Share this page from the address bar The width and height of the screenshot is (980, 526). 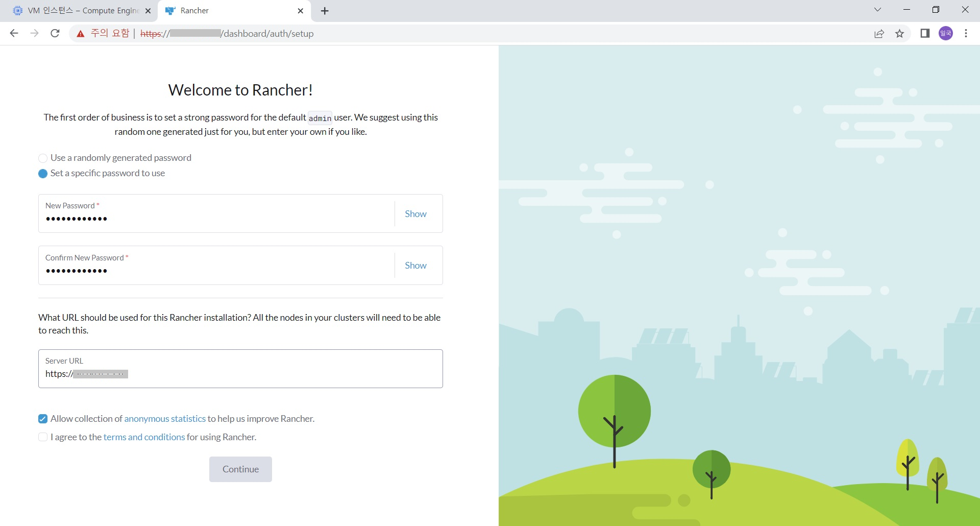tap(879, 34)
